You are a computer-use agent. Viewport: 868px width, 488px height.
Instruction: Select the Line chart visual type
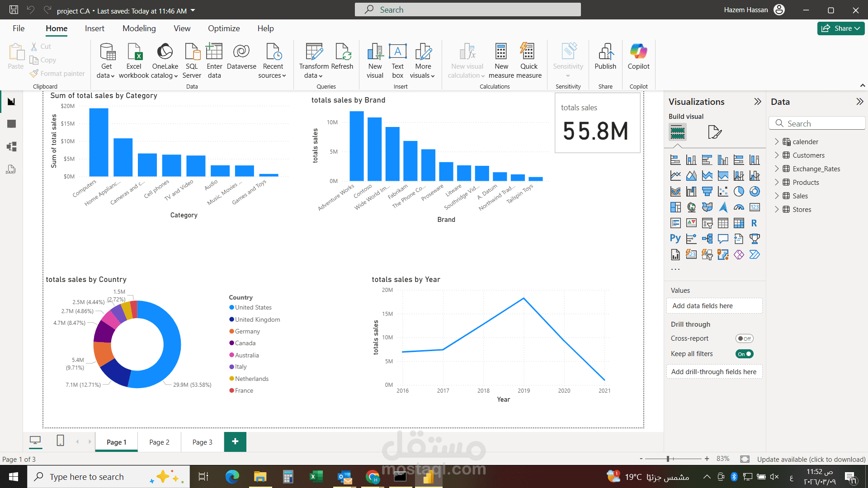(675, 176)
